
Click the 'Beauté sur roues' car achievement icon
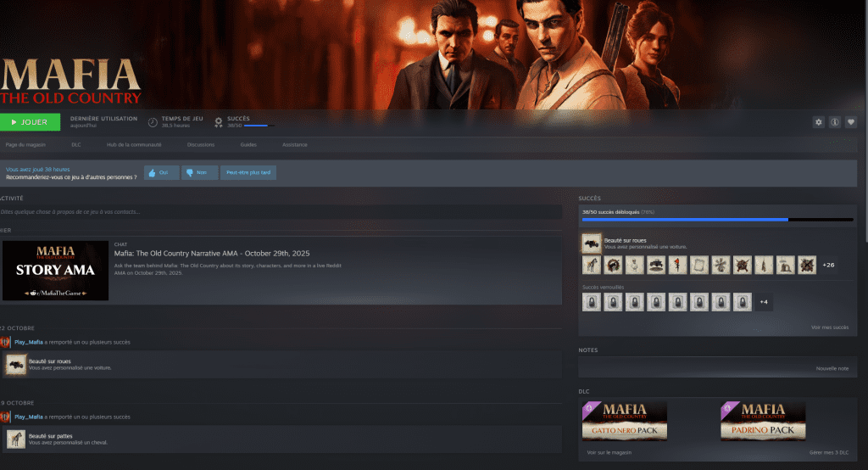click(x=591, y=244)
